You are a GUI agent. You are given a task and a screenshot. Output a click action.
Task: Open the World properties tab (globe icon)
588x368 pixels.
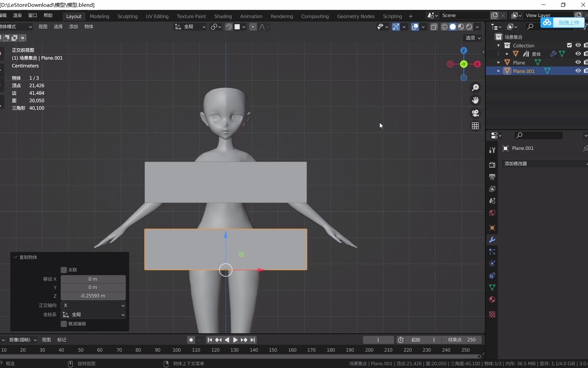[492, 213]
